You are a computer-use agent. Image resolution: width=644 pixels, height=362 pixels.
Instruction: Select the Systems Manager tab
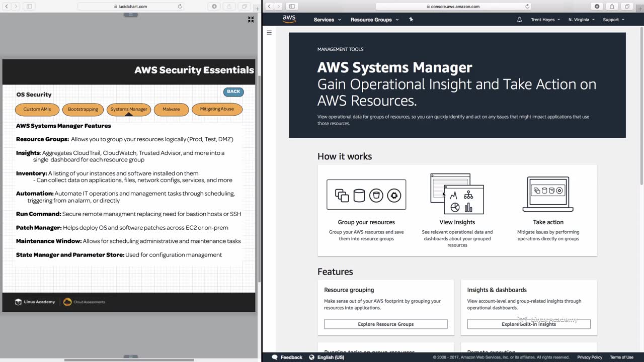129,109
